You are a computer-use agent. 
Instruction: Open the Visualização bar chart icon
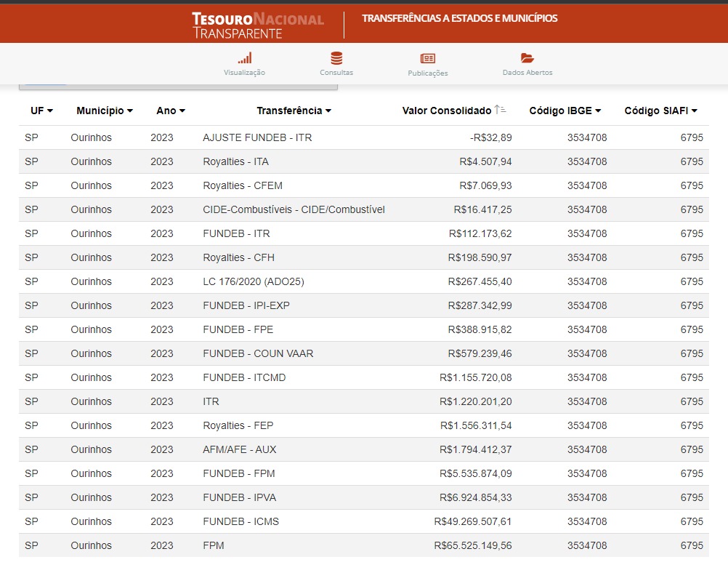click(245, 58)
